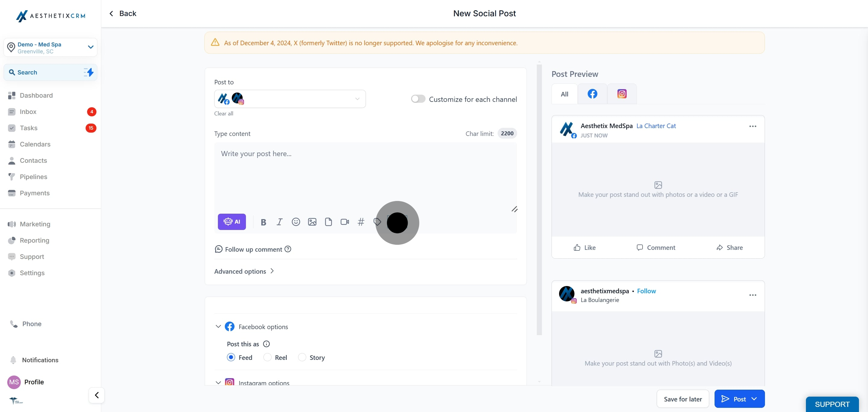Click the text area resize handle
The image size is (868, 412).
coord(514,209)
